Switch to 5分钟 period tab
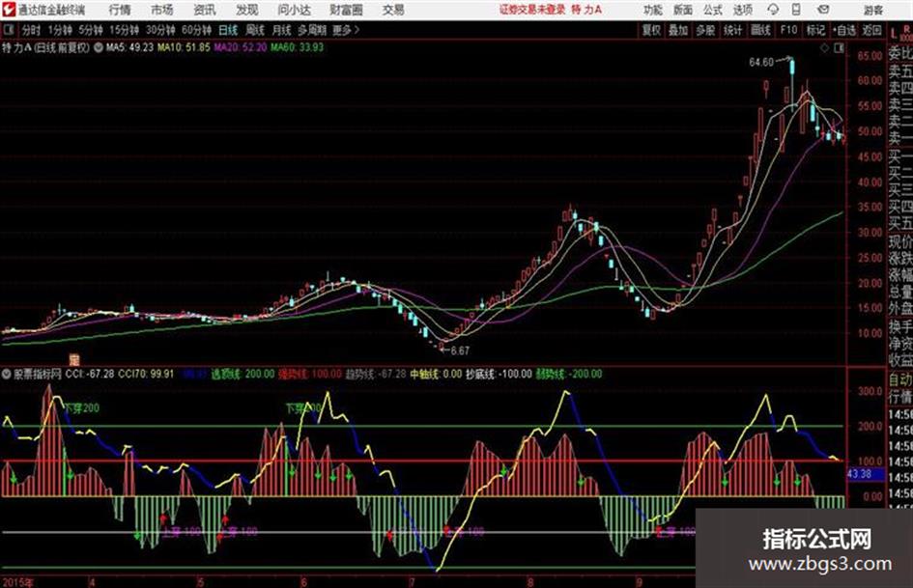Image resolution: width=913 pixels, height=588 pixels. click(x=91, y=30)
